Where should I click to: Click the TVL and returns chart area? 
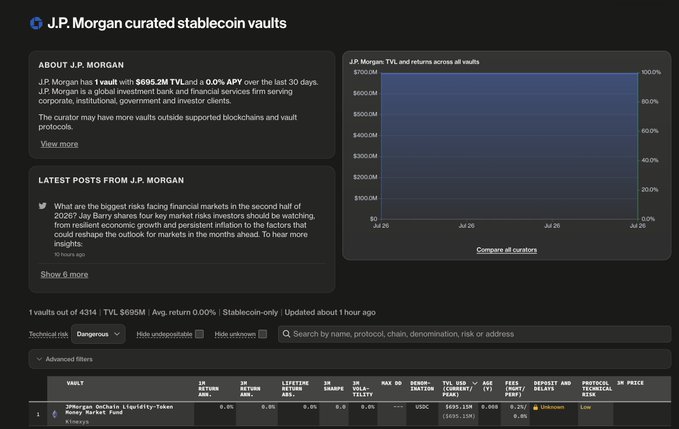point(509,146)
